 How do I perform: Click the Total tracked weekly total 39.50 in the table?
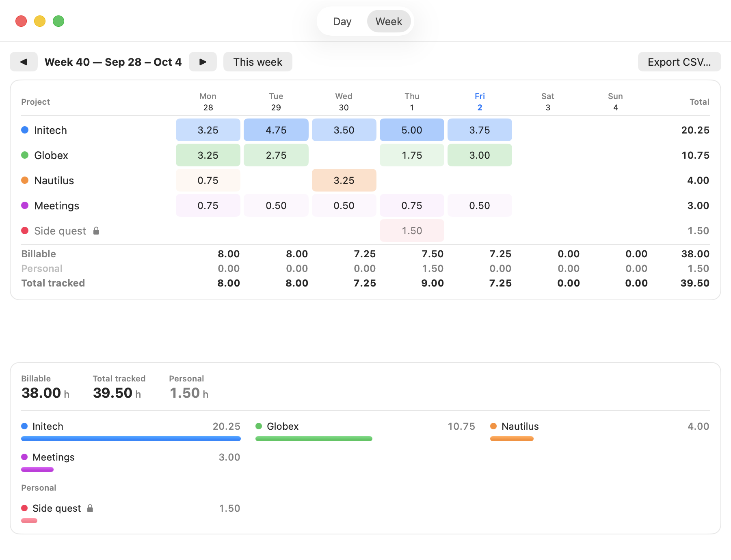click(x=695, y=283)
